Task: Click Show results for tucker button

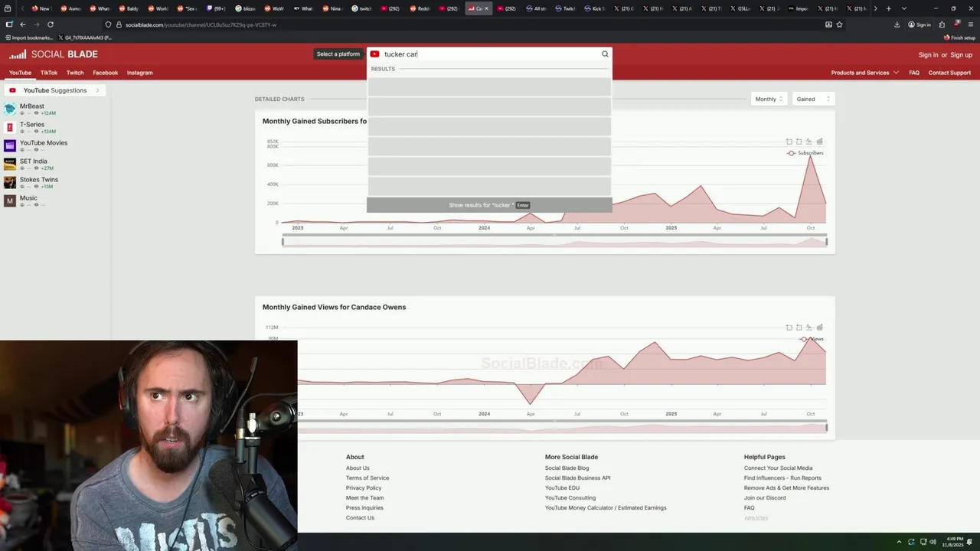Action: [x=489, y=205]
